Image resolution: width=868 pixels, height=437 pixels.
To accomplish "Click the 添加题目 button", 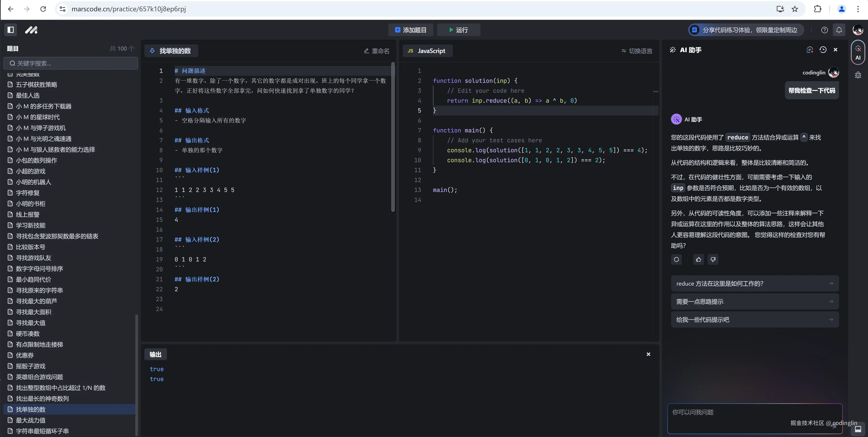I will [410, 30].
